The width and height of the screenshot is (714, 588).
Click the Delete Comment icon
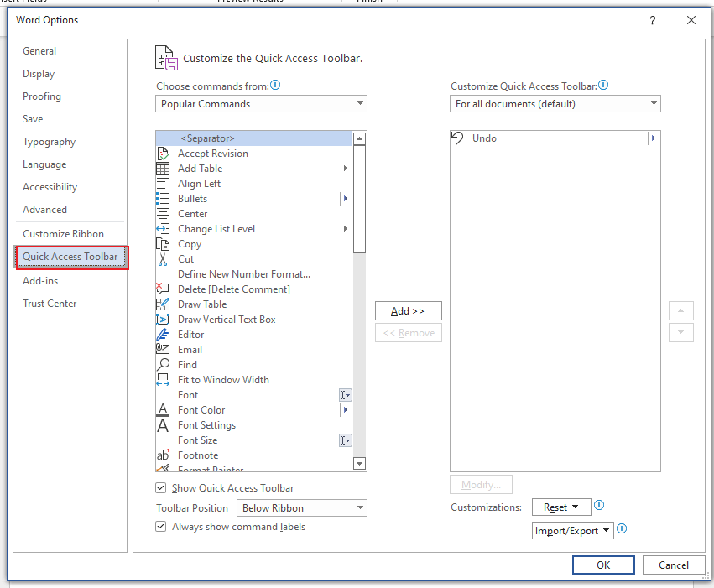[163, 289]
